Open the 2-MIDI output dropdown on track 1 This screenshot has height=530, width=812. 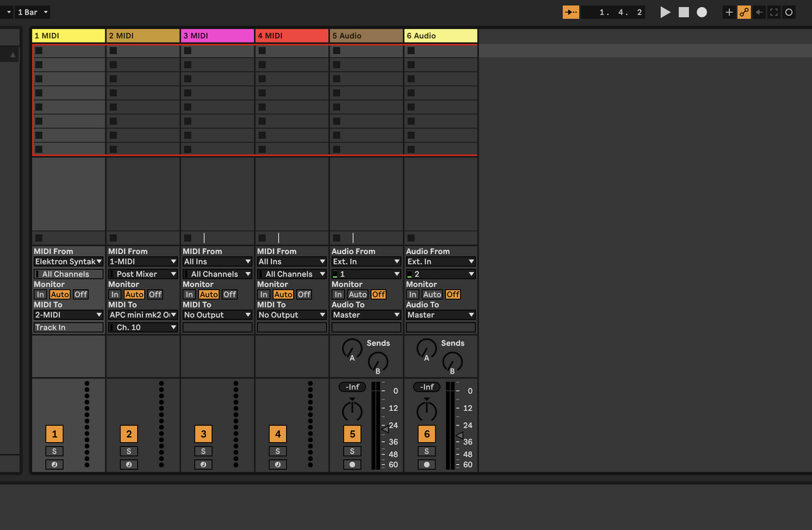(69, 314)
